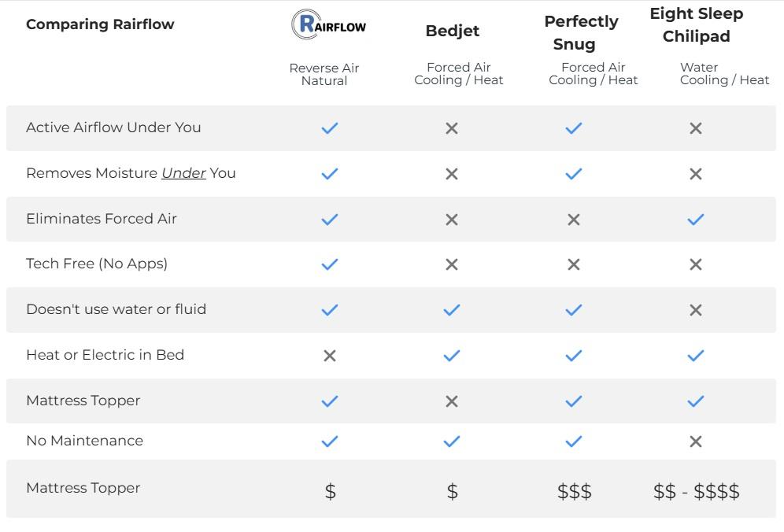Image resolution: width=784 pixels, height=532 pixels.
Task: Click Bedjet's checkmark for Doesn't use water row
Action: click(452, 310)
